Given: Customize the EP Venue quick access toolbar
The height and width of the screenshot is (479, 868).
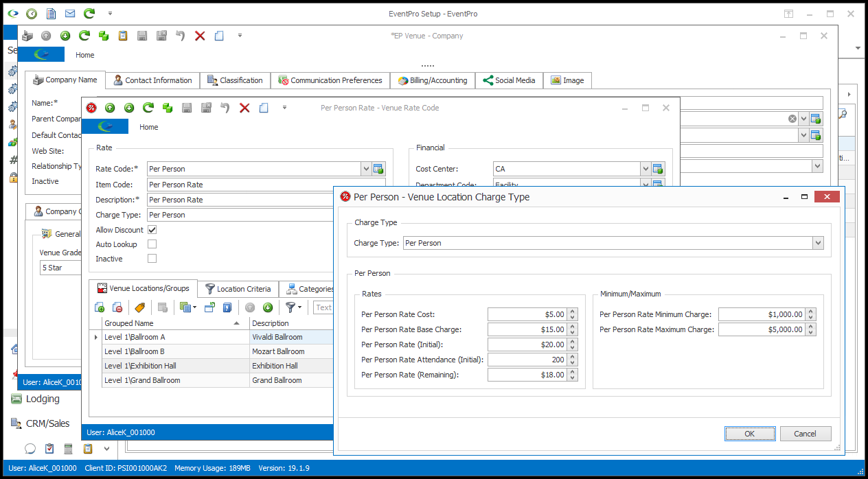Looking at the screenshot, I should 240,36.
